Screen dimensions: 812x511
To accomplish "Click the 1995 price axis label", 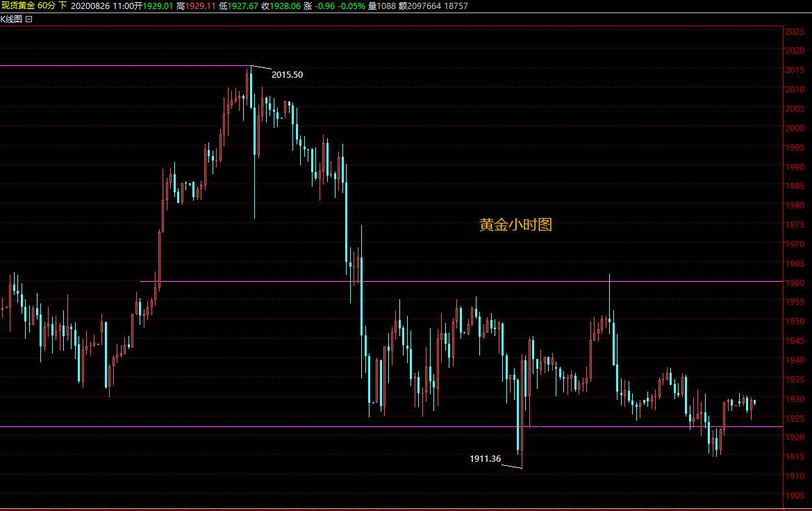I will click(x=795, y=148).
